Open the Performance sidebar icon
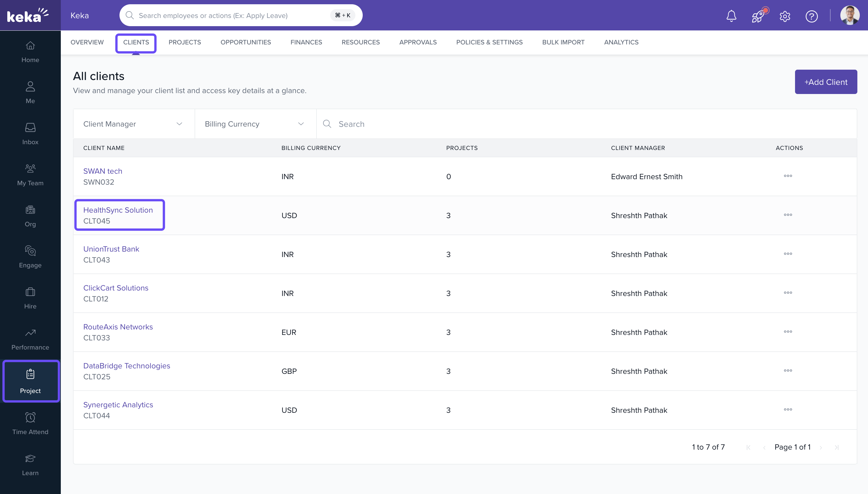The width and height of the screenshot is (868, 494). pyautogui.click(x=30, y=339)
